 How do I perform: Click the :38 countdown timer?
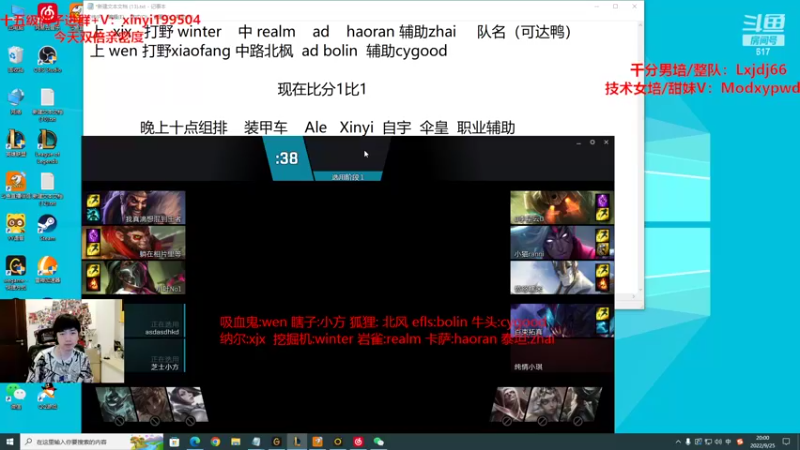coord(287,158)
